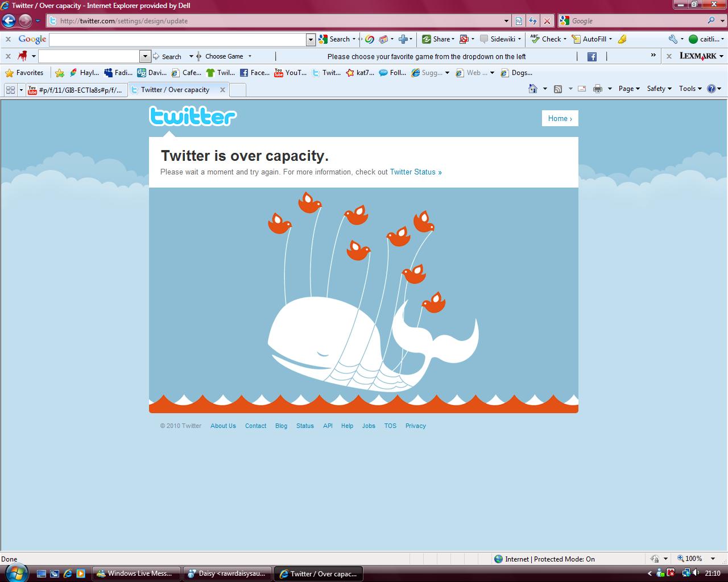728x582 pixels.
Task: Open the Jobs footer link
Action: [369, 426]
